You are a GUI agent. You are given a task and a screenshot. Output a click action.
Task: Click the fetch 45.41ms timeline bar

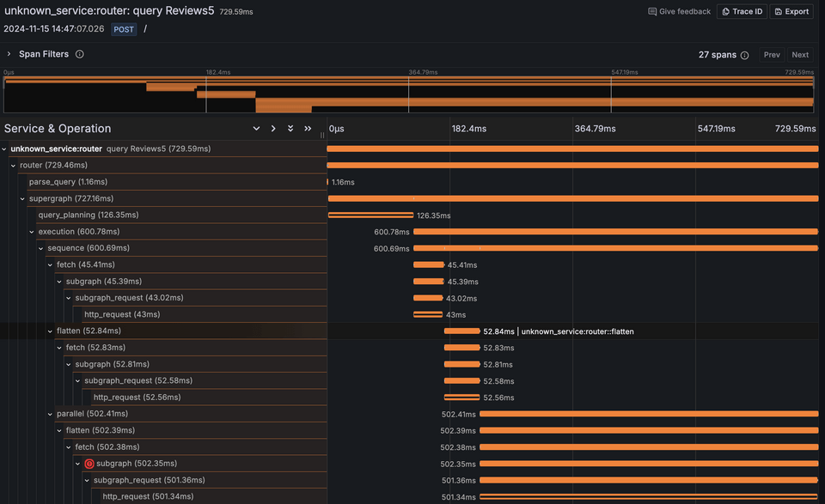[x=429, y=264]
